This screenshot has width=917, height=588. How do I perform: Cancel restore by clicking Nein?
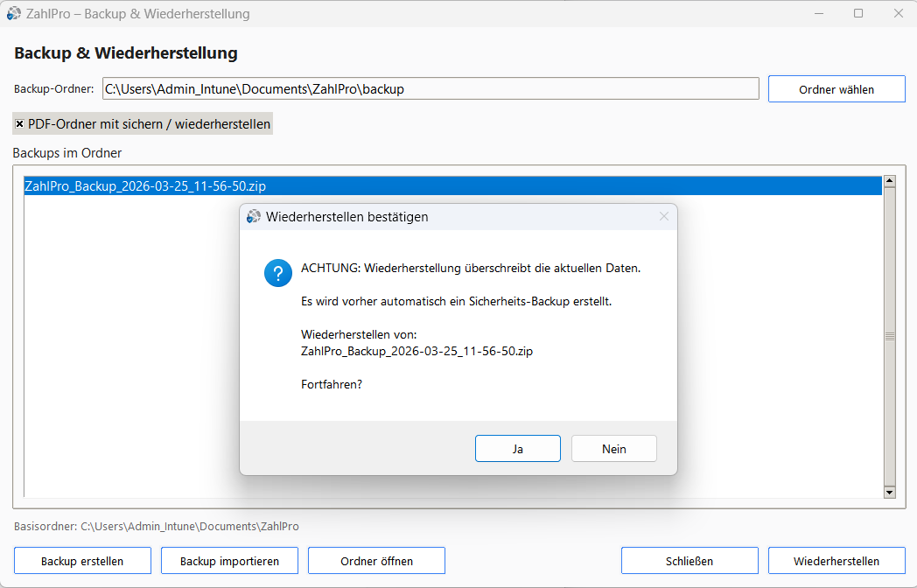[x=613, y=448]
